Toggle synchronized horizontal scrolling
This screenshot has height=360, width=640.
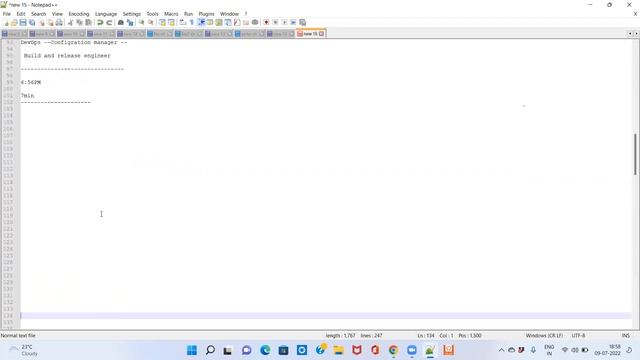point(171,22)
